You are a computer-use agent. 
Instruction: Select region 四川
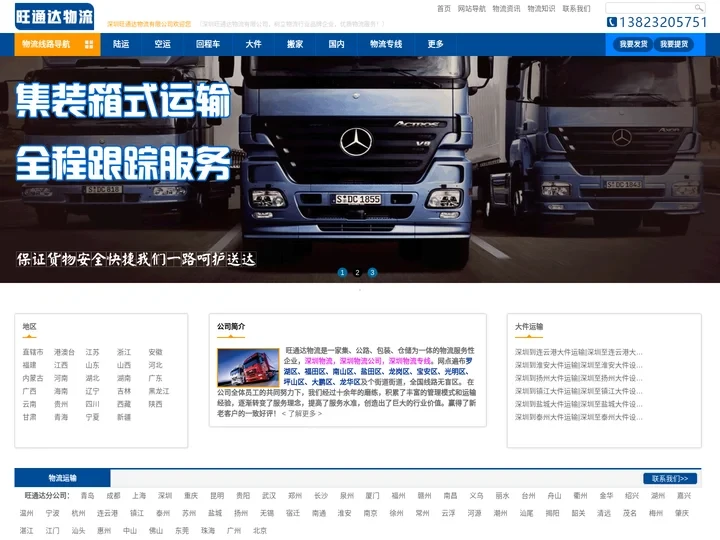point(92,404)
